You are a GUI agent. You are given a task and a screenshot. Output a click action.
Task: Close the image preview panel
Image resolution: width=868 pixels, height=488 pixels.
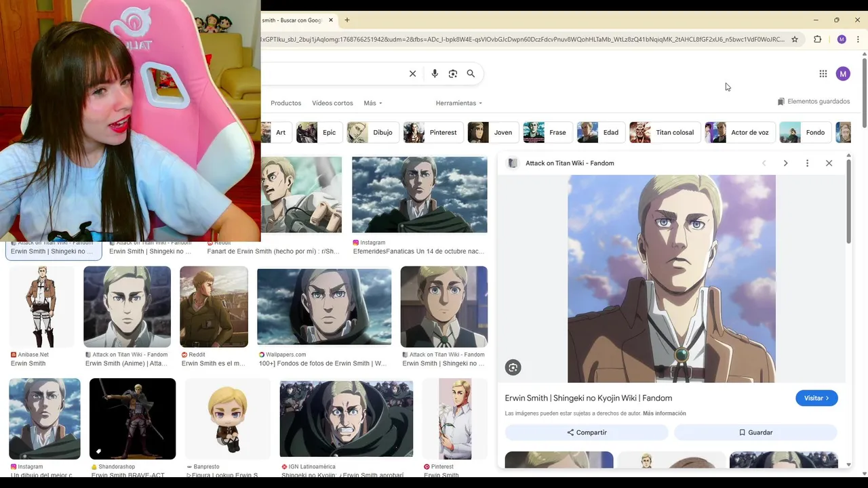(829, 163)
